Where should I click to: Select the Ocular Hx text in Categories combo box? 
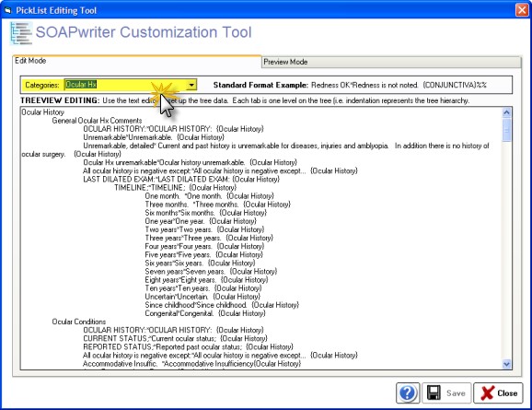tap(81, 85)
